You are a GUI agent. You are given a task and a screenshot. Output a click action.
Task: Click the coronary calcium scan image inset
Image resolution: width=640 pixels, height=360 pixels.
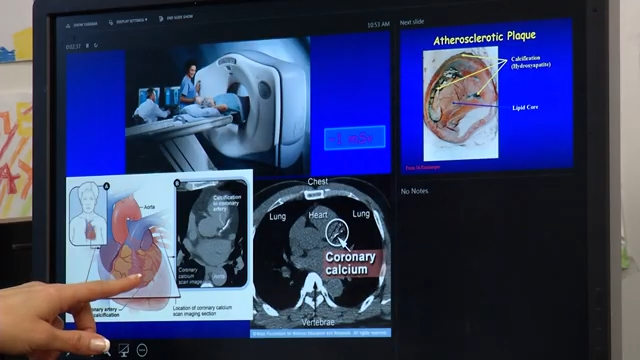pyautogui.click(x=212, y=234)
